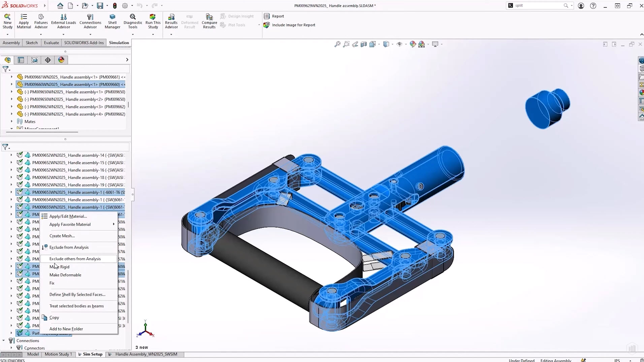
Task: Open the Fixtures Advisor
Action: (41, 21)
